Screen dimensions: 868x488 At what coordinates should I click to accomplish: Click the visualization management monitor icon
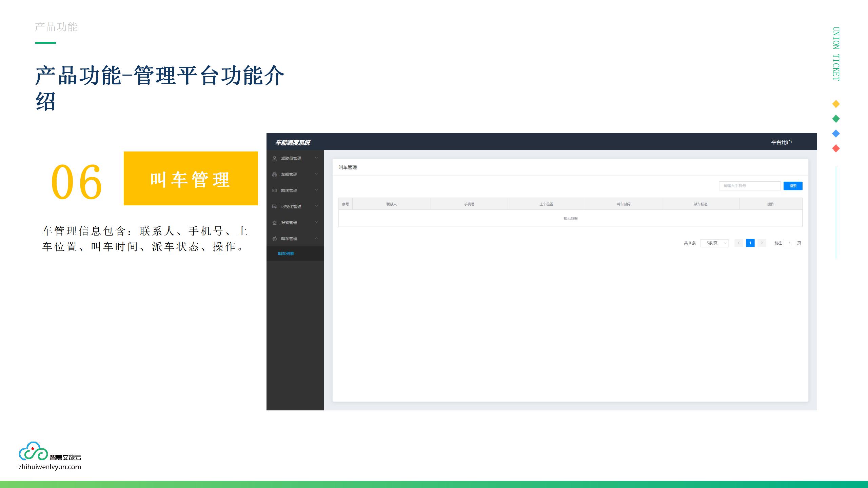point(275,206)
